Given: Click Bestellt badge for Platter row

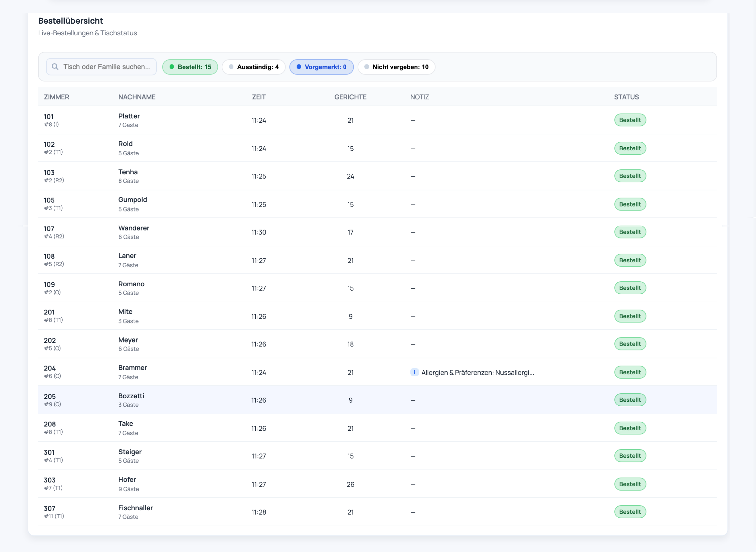Looking at the screenshot, I should click(x=630, y=120).
